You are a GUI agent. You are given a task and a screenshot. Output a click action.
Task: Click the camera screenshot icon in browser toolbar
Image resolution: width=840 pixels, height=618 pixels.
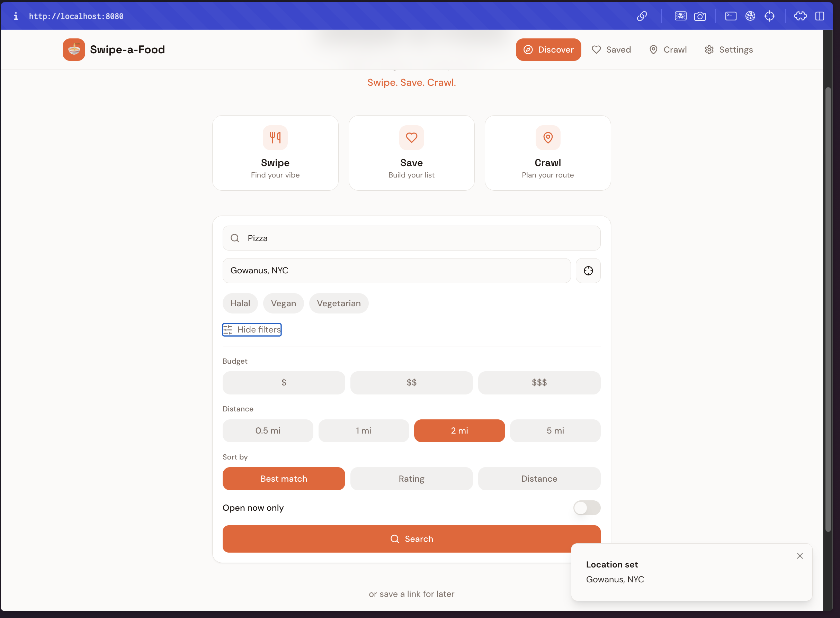700,16
